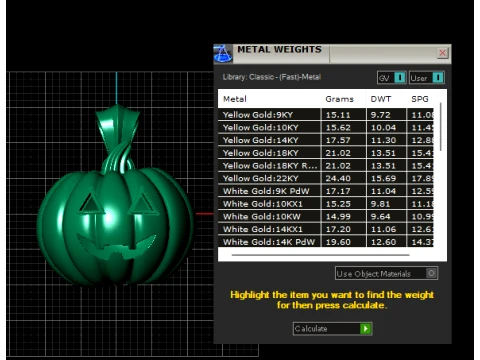The width and height of the screenshot is (480, 360).
Task: Click the 12.60 DWT value
Action: (x=383, y=242)
